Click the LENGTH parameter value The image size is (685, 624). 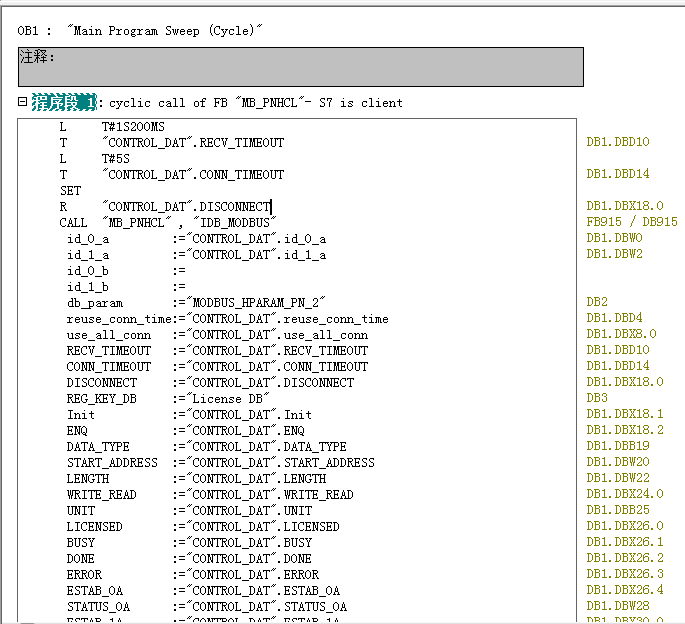coord(256,479)
